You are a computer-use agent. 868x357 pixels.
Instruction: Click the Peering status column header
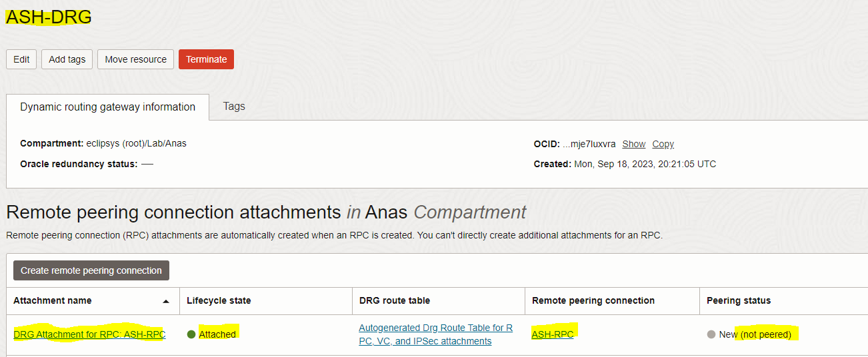pos(739,300)
